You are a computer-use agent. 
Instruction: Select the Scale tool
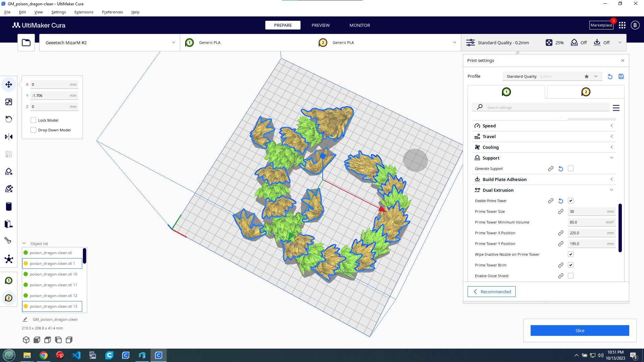pyautogui.click(x=9, y=102)
